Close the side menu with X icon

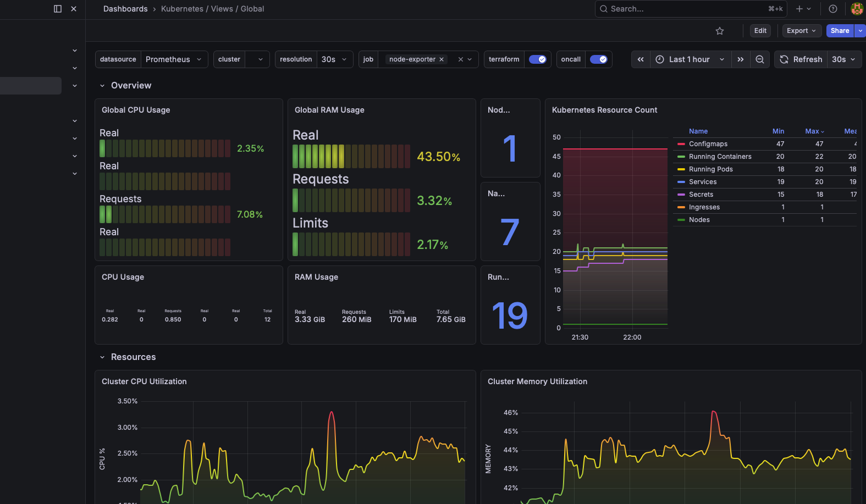pyautogui.click(x=74, y=9)
